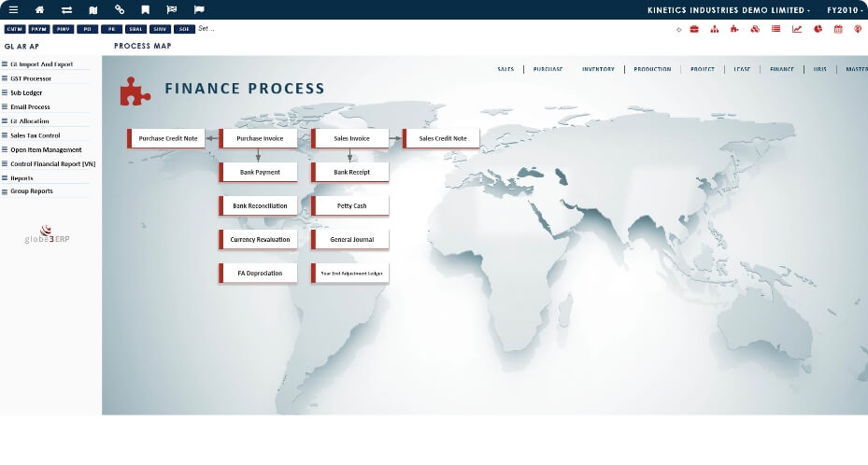The image size is (868, 465).
Task: Switch to the LEASE module tab
Action: pos(742,69)
